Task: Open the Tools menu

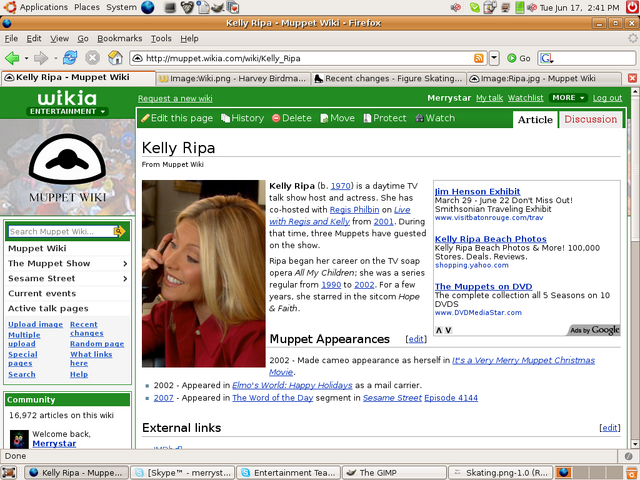Action: point(161,38)
